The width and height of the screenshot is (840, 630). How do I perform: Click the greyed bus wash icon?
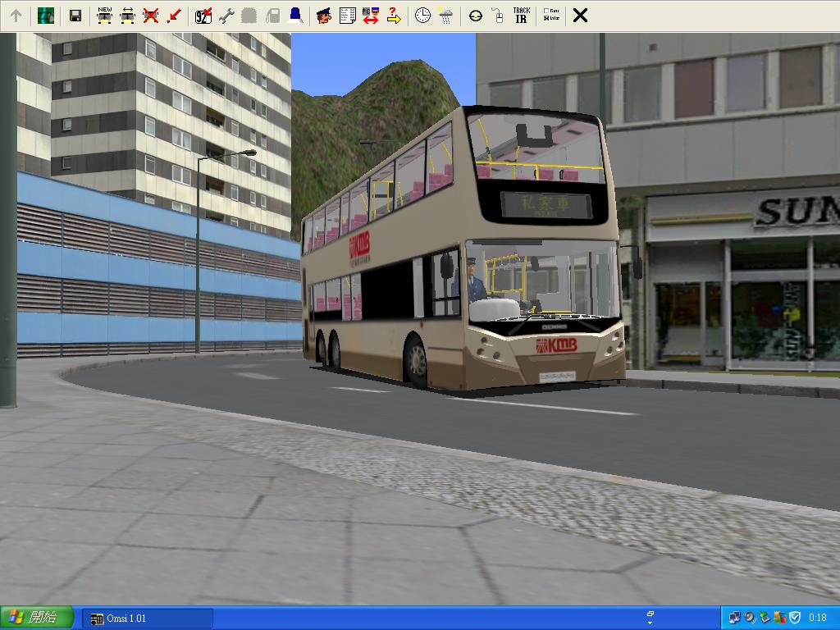click(249, 16)
